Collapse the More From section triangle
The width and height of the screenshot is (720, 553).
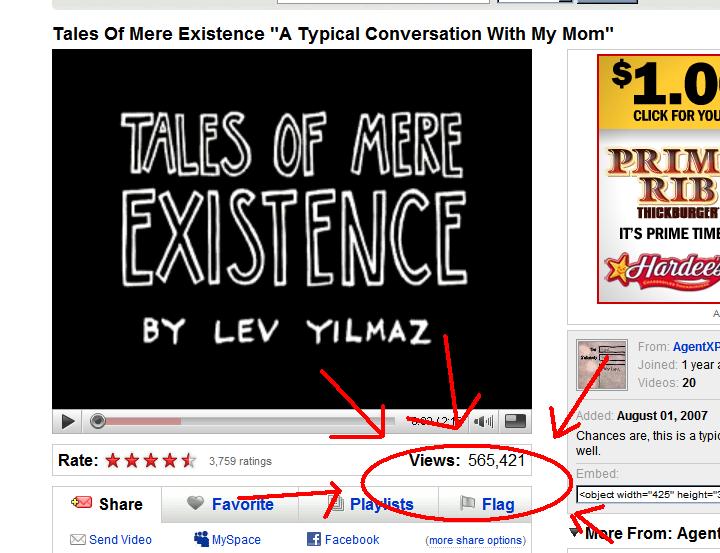574,532
